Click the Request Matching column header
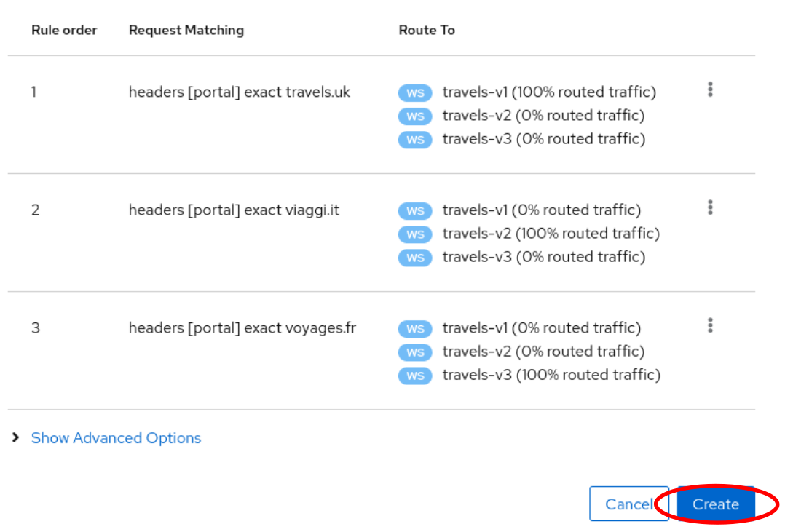This screenshot has height=532, width=785. [186, 30]
